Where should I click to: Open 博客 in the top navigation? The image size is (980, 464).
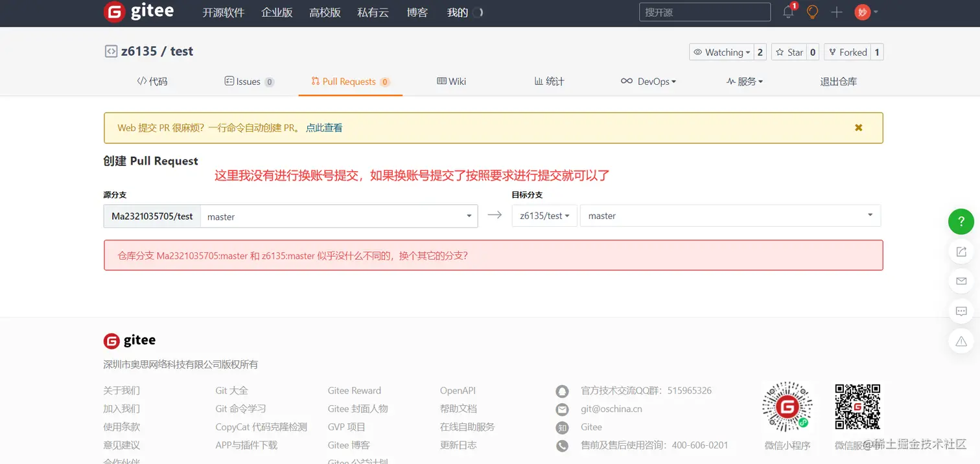tap(417, 12)
